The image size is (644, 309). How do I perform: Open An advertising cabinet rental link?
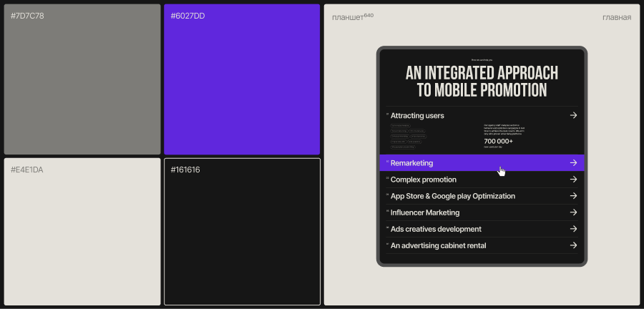click(x=438, y=245)
